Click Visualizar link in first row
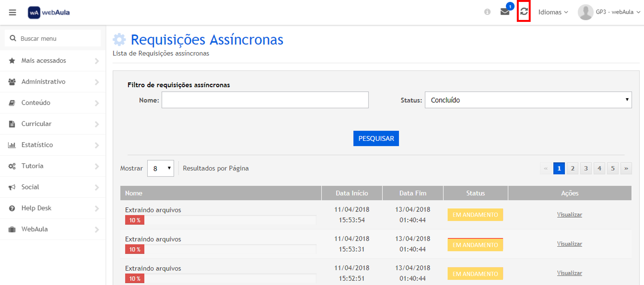The image size is (644, 285). 569,215
